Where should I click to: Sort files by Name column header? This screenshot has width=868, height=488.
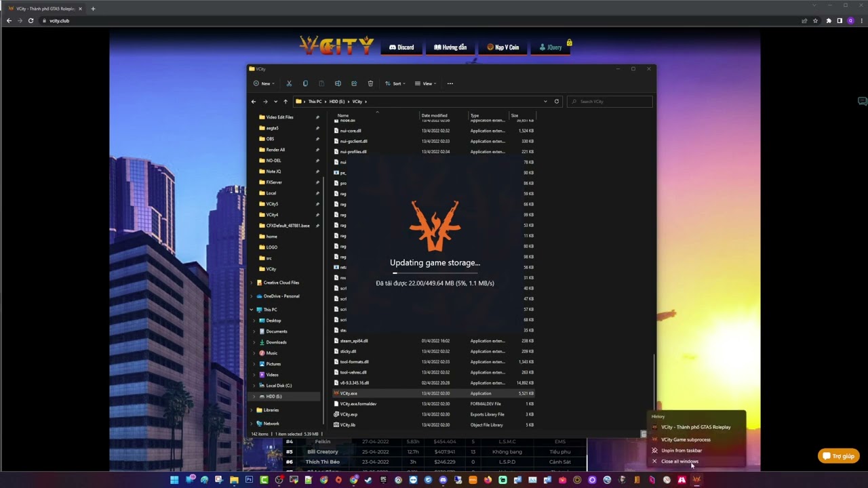(343, 115)
